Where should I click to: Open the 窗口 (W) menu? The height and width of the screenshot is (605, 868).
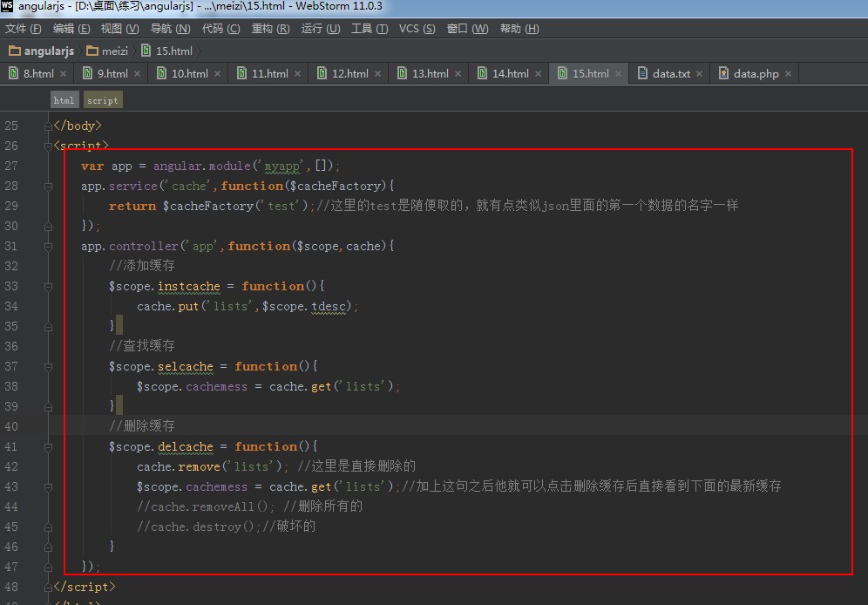point(467,29)
